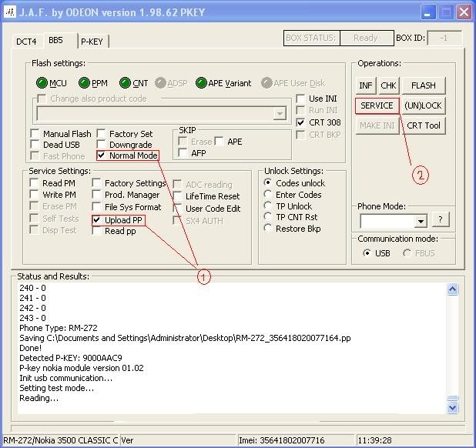Tick the Factory Settings service checkbox
The image size is (476, 448).
[96, 183]
